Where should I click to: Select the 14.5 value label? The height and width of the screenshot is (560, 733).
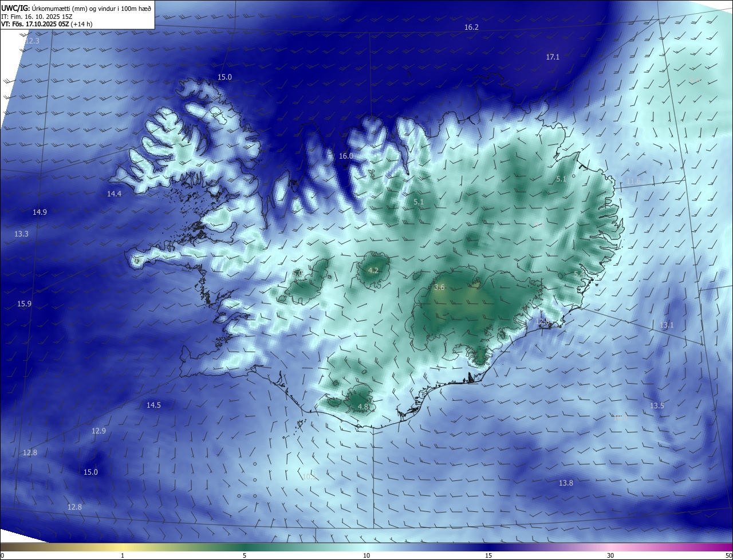point(153,405)
